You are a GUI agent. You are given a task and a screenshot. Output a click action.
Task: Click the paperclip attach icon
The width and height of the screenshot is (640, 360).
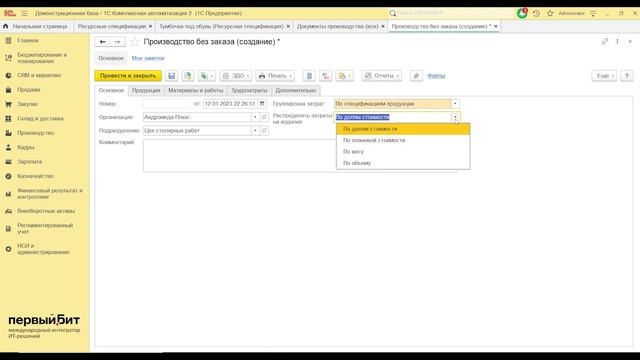click(416, 76)
